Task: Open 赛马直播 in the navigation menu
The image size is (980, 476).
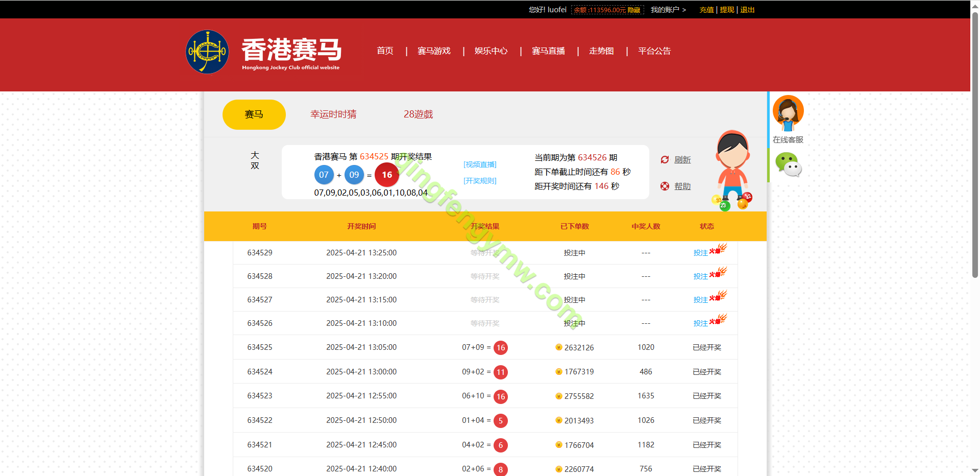Action: tap(548, 51)
